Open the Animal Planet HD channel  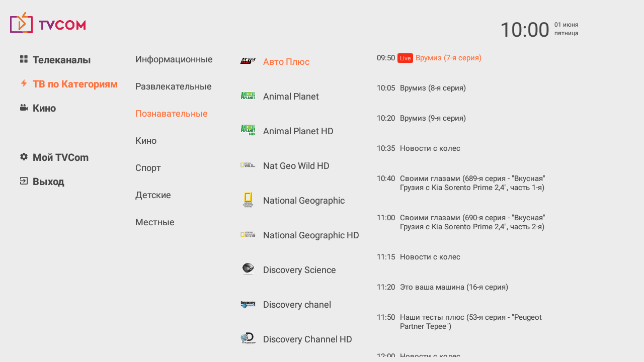click(x=298, y=131)
